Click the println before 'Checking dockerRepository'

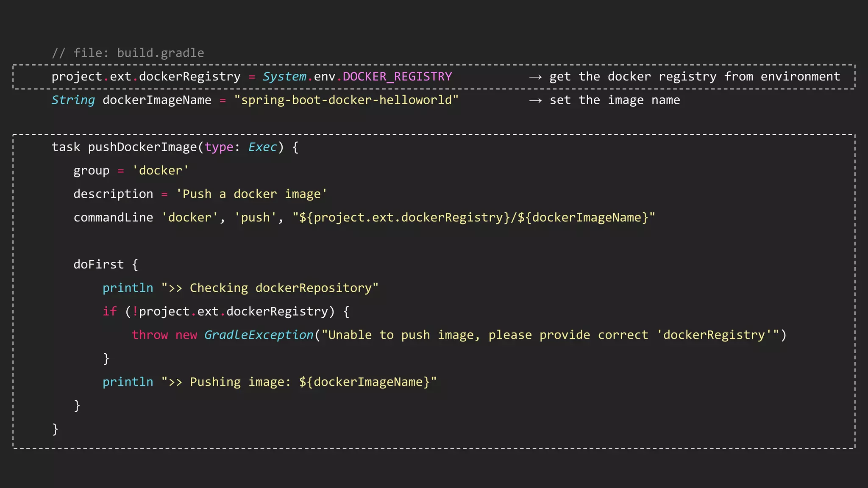click(x=128, y=288)
